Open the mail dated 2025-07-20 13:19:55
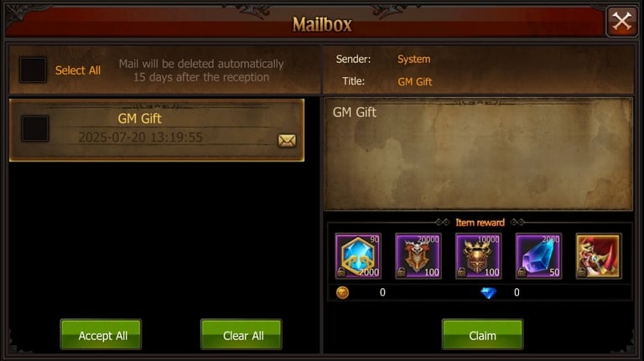This screenshot has width=644, height=361. click(x=157, y=130)
